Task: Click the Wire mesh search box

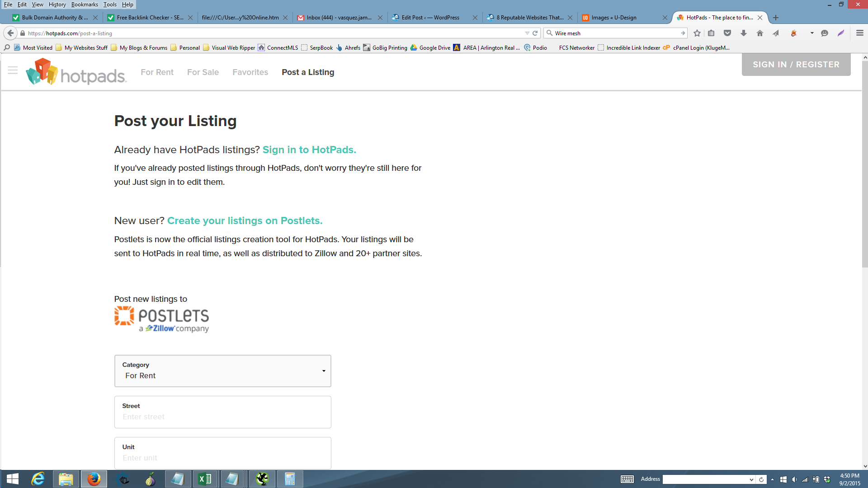Action: (x=615, y=33)
